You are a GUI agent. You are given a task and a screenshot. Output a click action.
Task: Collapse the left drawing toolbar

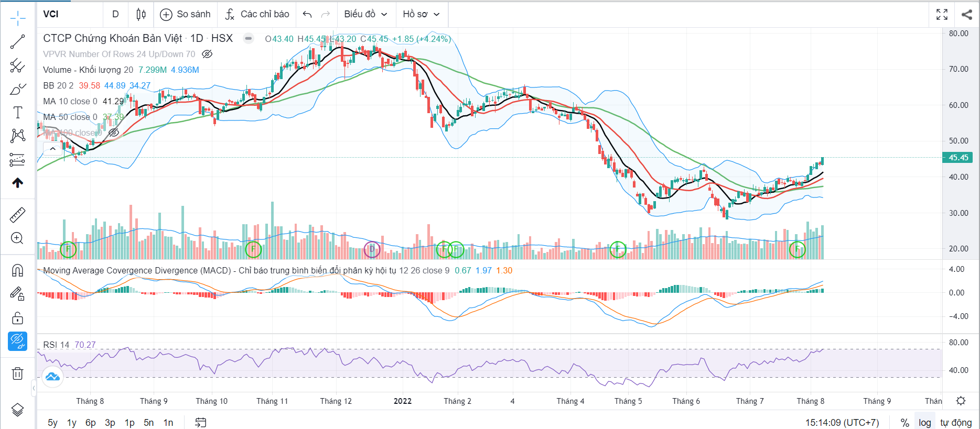pyautogui.click(x=34, y=388)
